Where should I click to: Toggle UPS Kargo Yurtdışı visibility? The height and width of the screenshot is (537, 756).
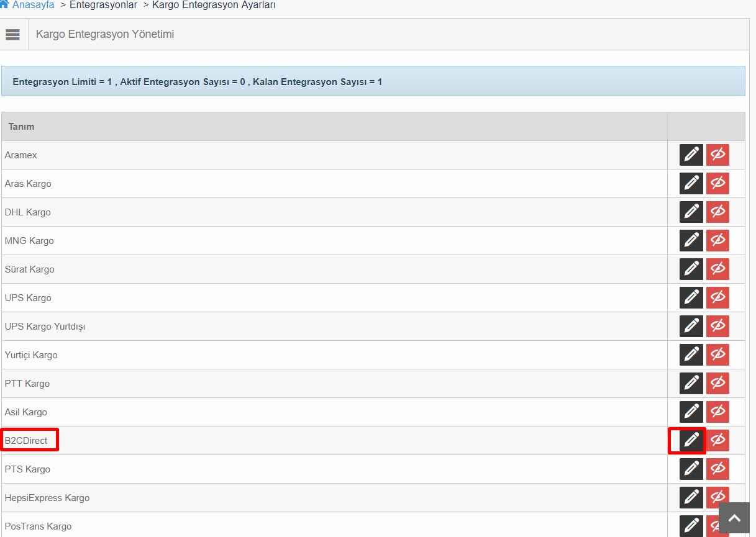coord(717,327)
